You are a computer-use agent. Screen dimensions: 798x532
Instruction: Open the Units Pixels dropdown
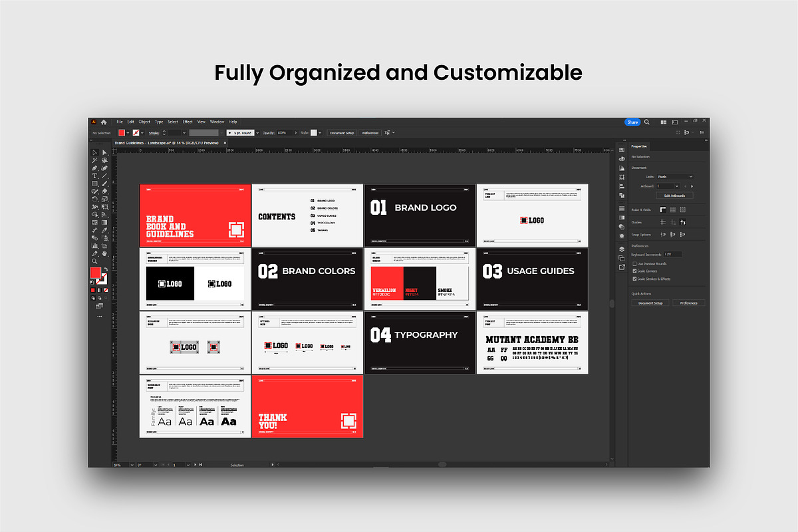coord(675,177)
